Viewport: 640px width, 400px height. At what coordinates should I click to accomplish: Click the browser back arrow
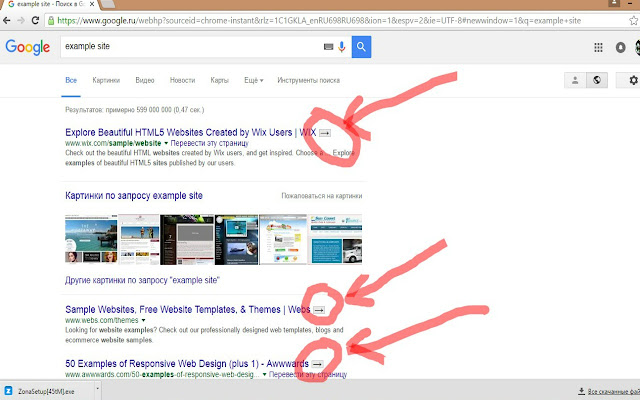[x=7, y=20]
